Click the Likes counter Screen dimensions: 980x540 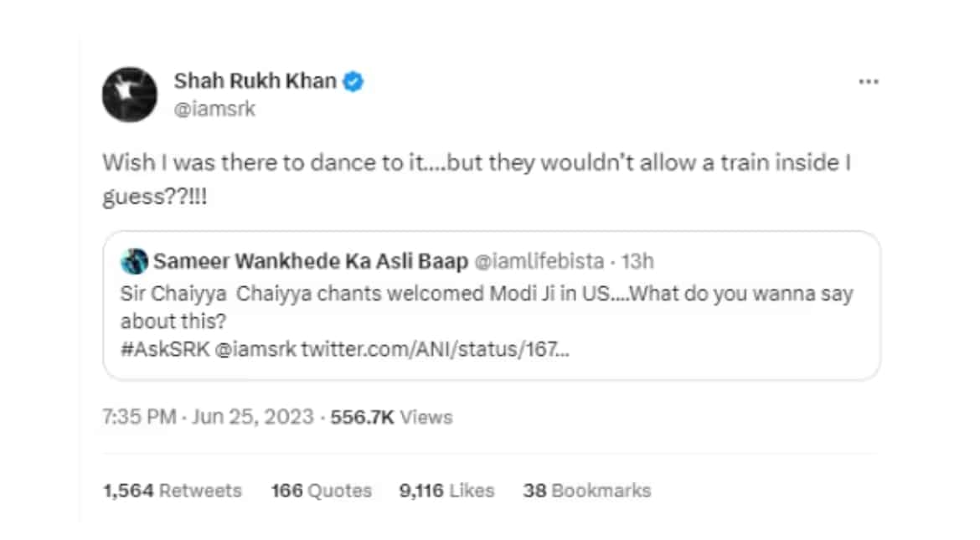(x=446, y=491)
